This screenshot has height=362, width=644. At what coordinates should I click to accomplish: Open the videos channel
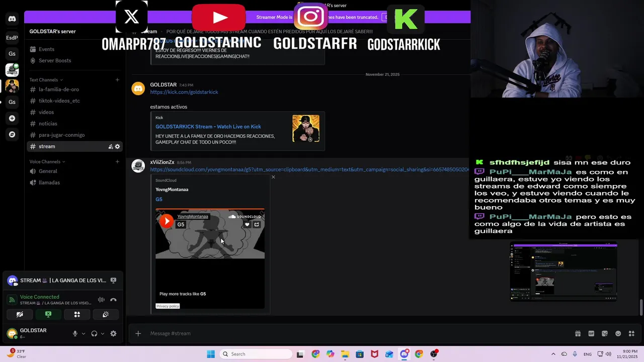[74, 112]
